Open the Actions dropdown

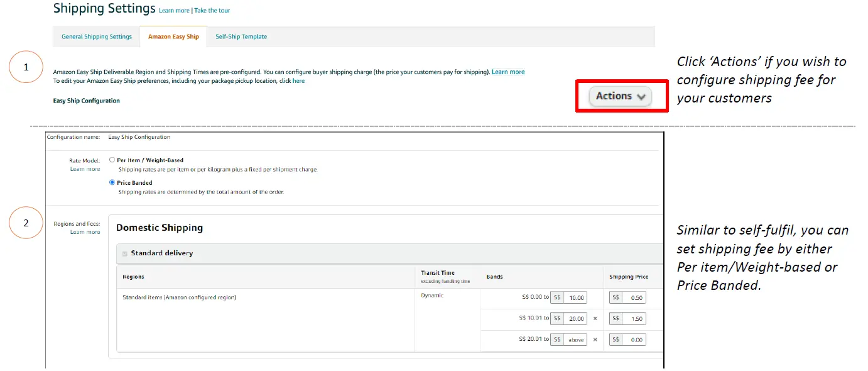point(621,96)
